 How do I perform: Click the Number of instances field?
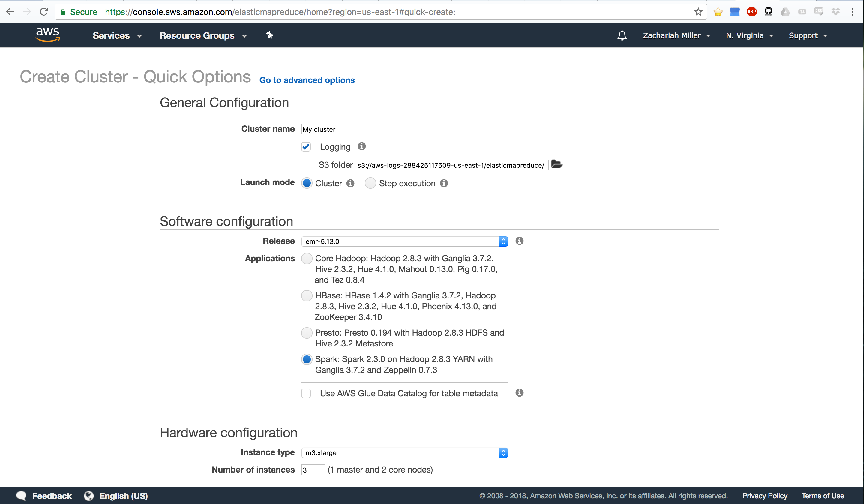coord(313,470)
